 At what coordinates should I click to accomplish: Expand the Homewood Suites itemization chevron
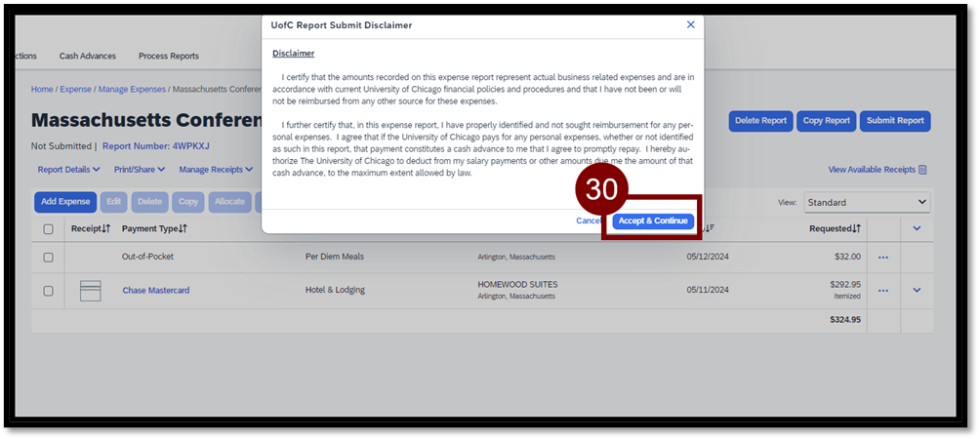click(x=917, y=290)
